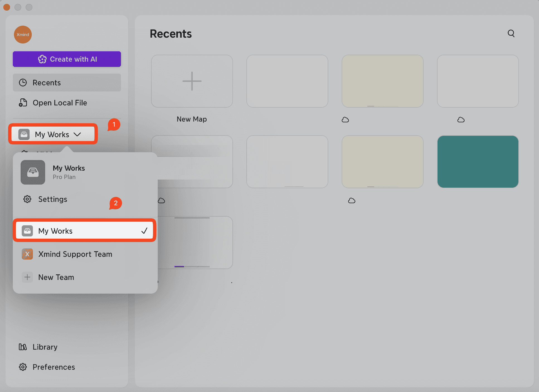Switch to Xmind Support Team workspace
Image resolution: width=539 pixels, height=392 pixels.
[75, 254]
